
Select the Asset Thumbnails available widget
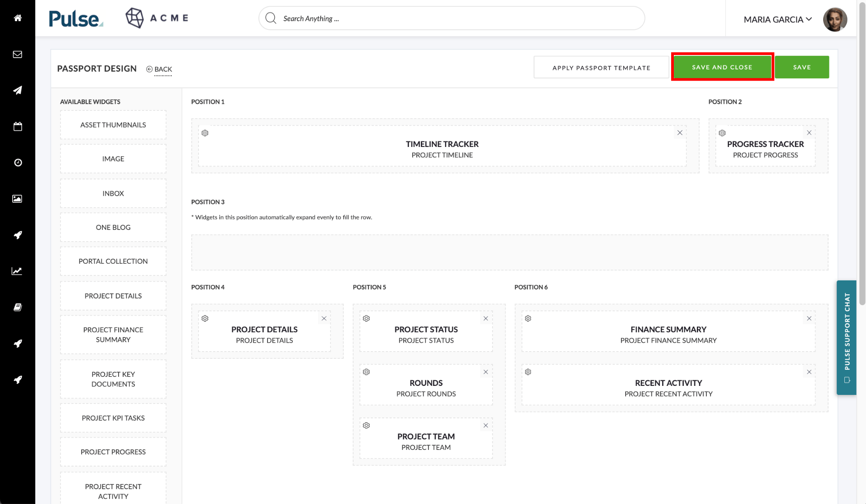click(113, 125)
